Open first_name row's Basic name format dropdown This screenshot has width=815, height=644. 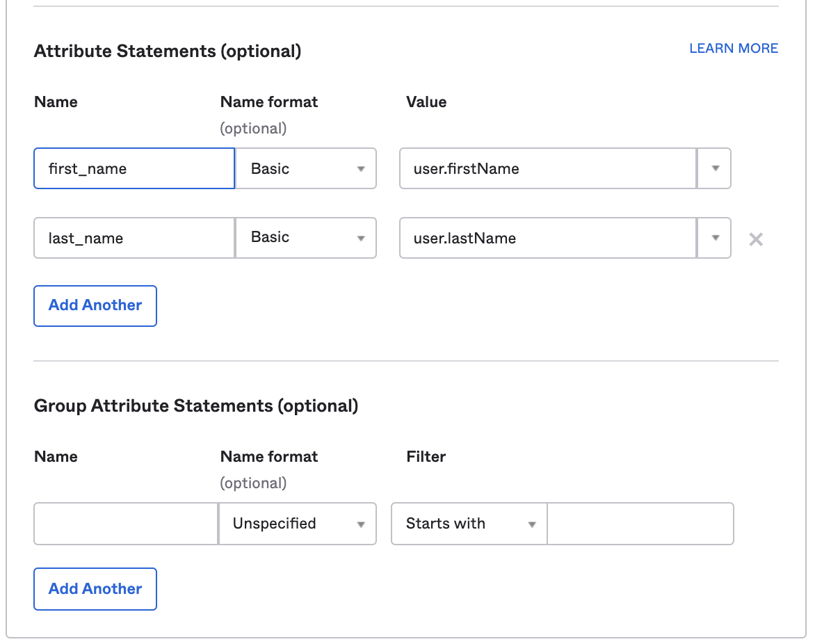pos(306,168)
